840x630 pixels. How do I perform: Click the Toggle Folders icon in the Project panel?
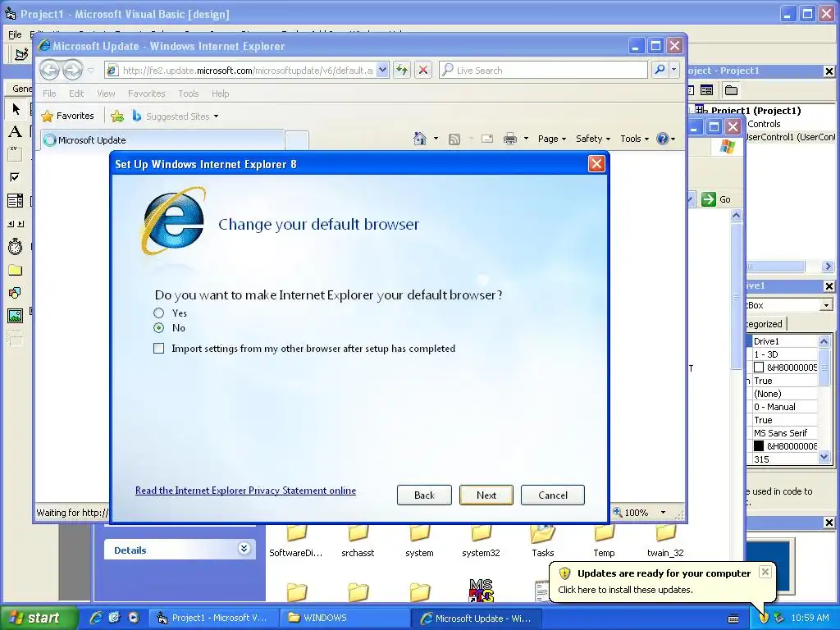(731, 90)
